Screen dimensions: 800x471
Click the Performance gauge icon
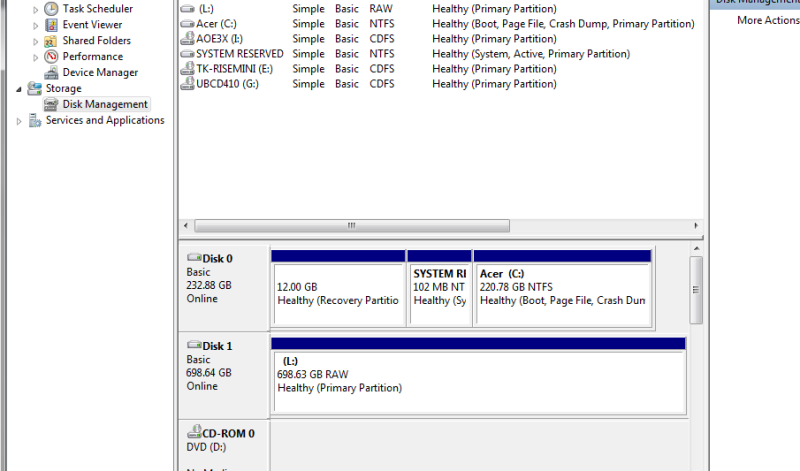(51, 56)
